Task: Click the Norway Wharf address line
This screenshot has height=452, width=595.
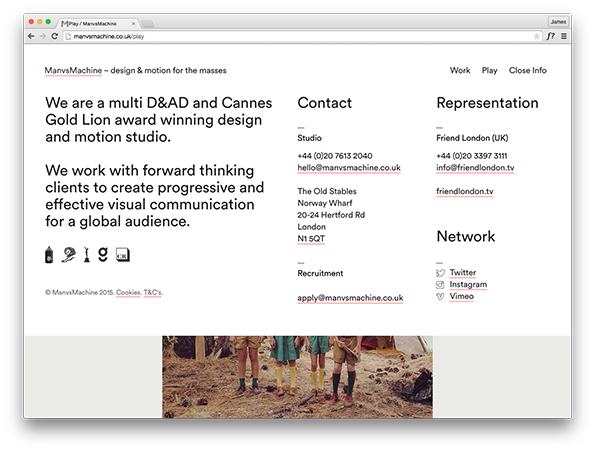Action: click(325, 203)
